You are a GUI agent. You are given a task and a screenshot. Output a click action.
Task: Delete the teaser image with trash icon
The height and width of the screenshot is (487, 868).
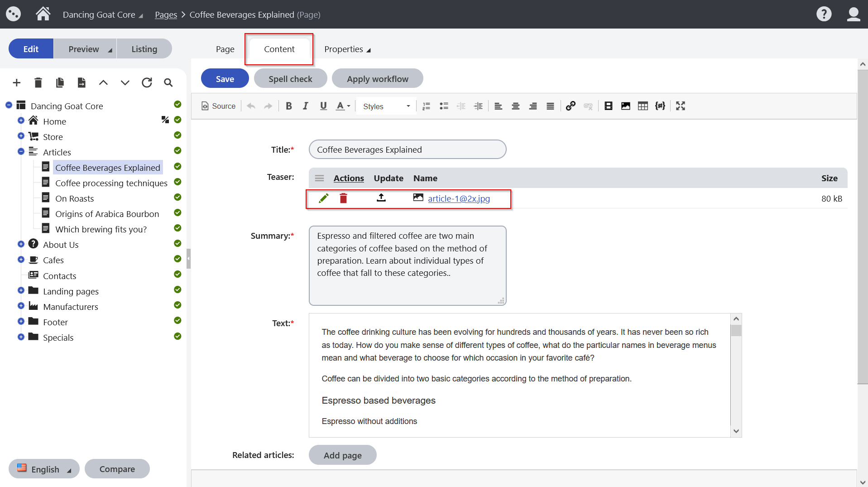[343, 198]
